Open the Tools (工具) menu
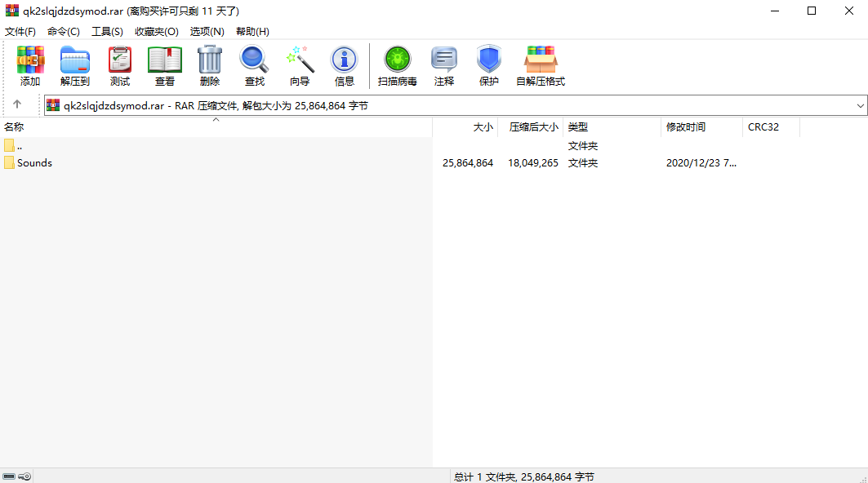The height and width of the screenshot is (483, 868). [x=108, y=32]
